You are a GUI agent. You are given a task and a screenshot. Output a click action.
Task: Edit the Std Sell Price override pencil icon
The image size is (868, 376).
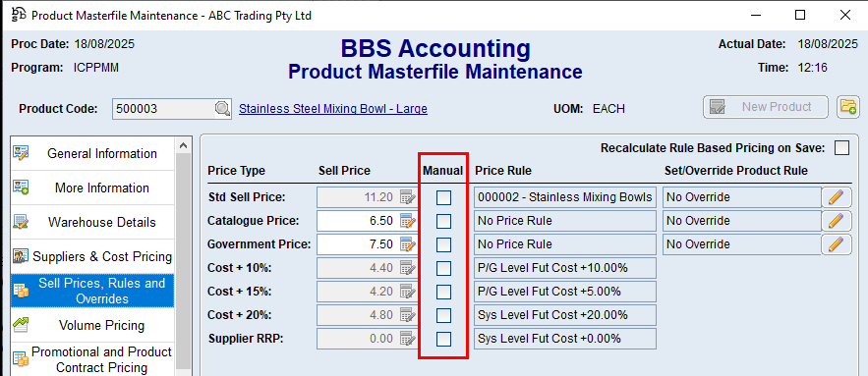click(836, 197)
